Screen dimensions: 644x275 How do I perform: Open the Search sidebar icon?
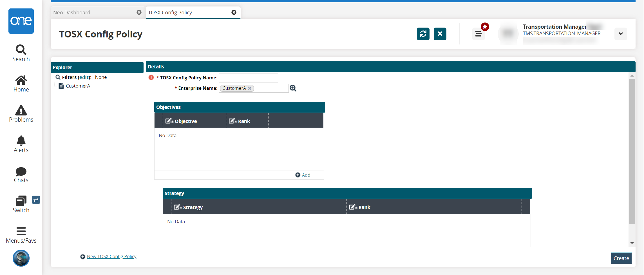[21, 50]
